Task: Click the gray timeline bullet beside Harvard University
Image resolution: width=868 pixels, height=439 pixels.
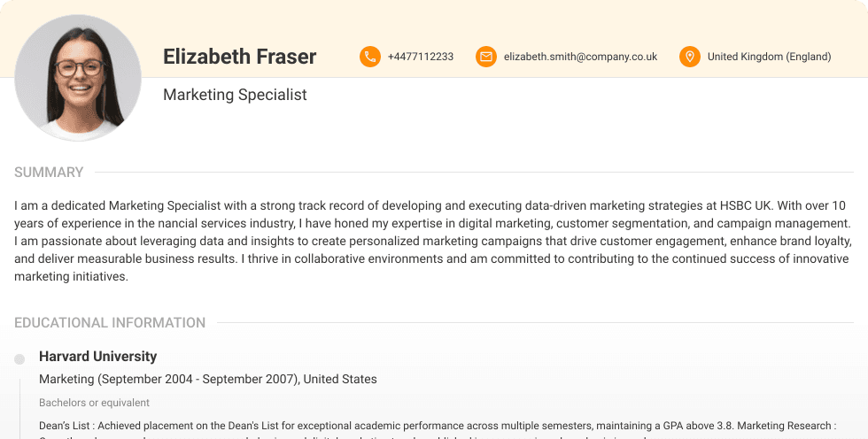Action: [19, 358]
